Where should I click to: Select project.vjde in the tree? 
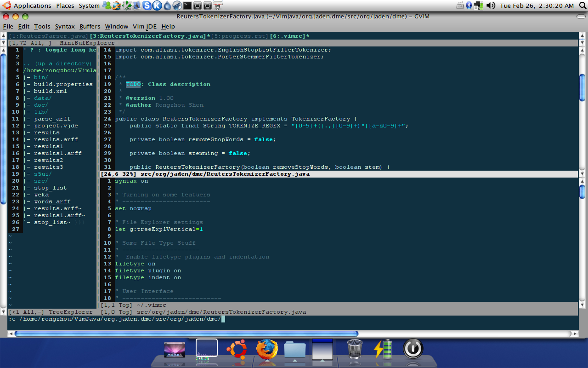[56, 126]
